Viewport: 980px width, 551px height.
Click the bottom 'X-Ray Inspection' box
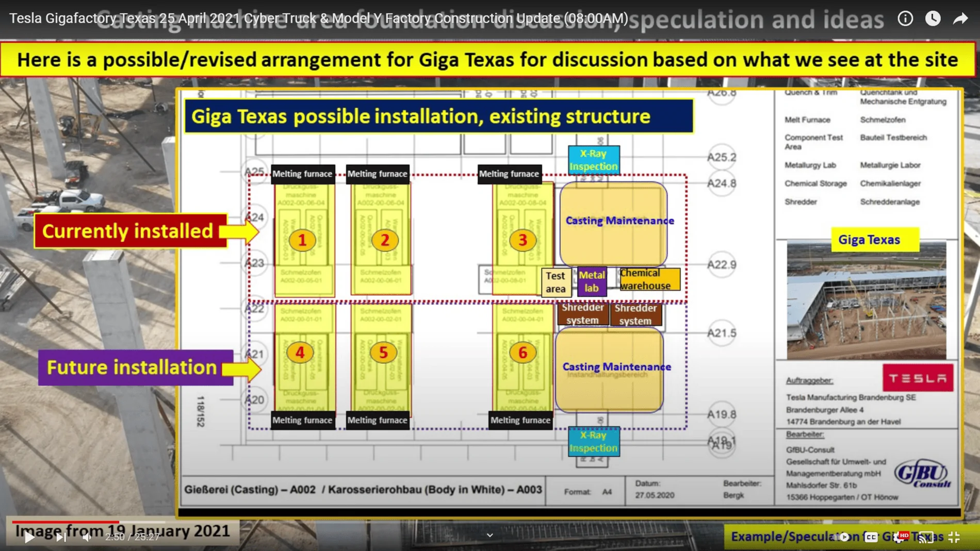coord(594,442)
